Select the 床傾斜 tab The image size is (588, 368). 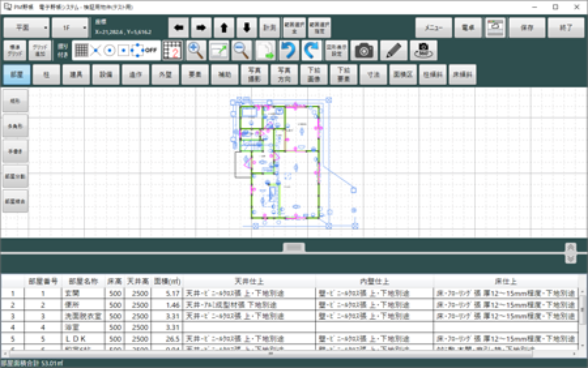coord(462,74)
